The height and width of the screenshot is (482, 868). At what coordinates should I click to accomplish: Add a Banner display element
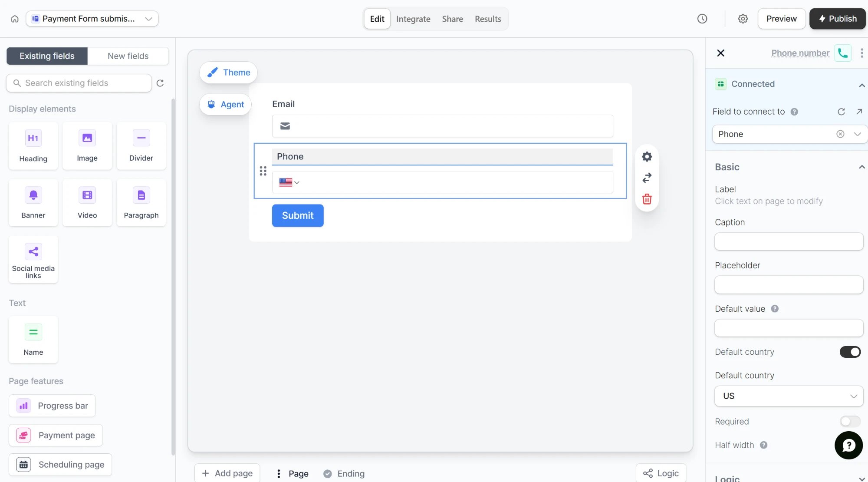[x=33, y=202]
